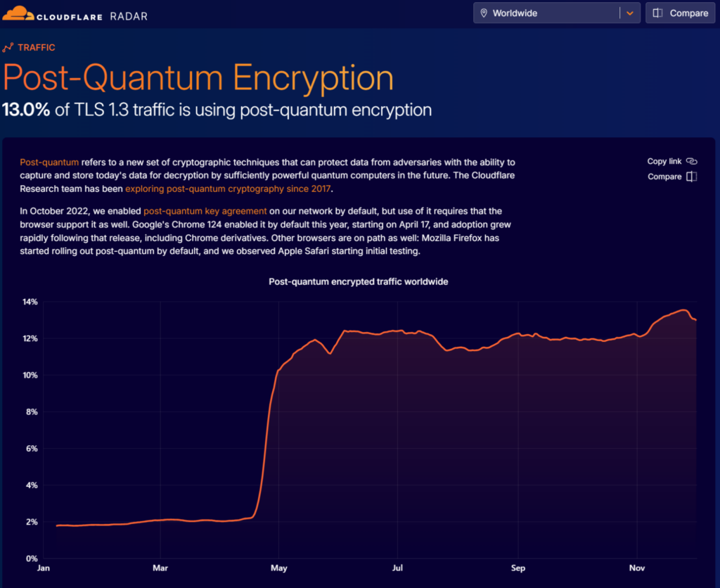Image resolution: width=720 pixels, height=588 pixels.
Task: Open the post-quantum key agreement link
Action: coord(205,211)
